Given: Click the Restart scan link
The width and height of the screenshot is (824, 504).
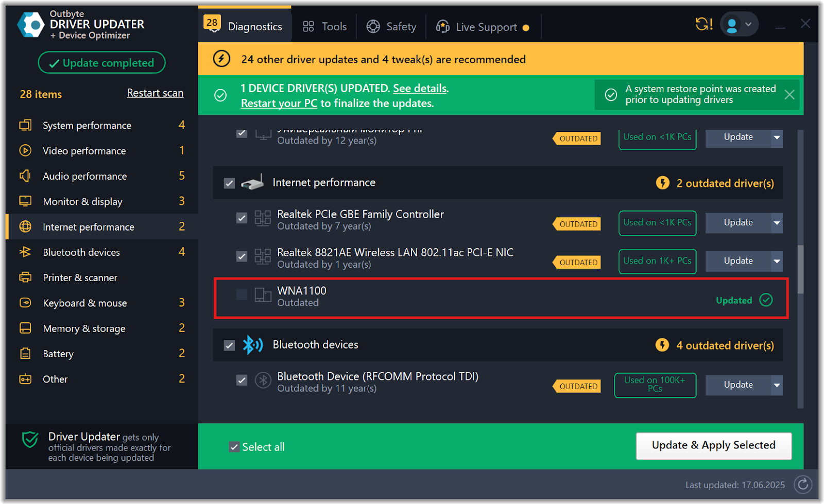Looking at the screenshot, I should point(155,93).
